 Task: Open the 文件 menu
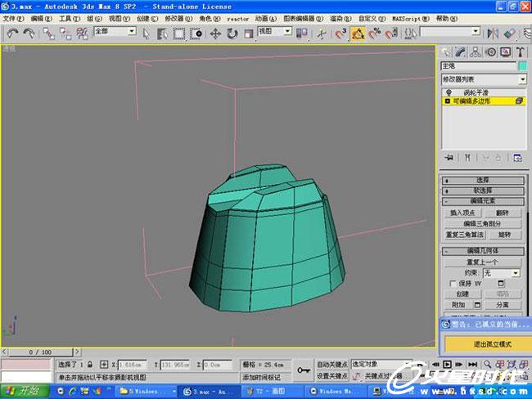coord(13,19)
